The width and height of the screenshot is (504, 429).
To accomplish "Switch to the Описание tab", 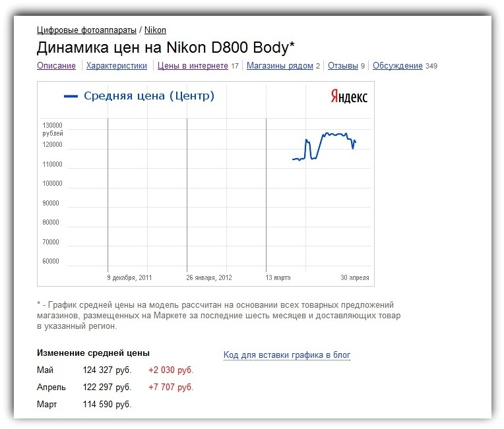I will [x=56, y=65].
